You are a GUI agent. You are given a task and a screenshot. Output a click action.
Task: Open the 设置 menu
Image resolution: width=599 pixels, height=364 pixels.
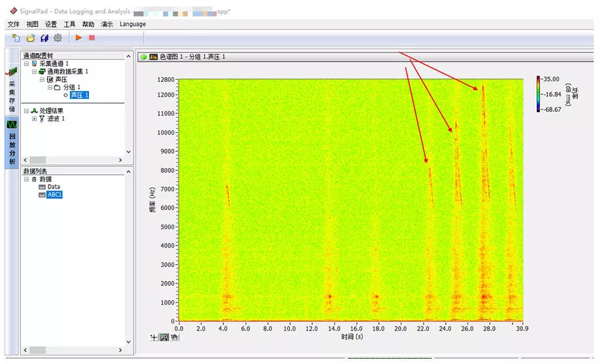[51, 24]
